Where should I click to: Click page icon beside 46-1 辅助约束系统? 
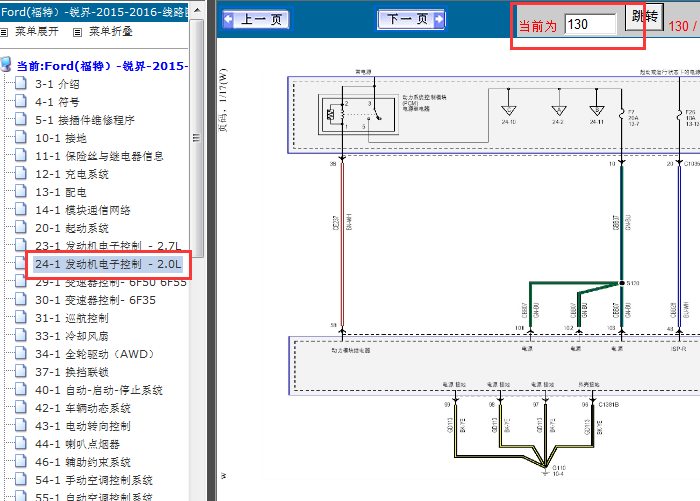[21, 461]
